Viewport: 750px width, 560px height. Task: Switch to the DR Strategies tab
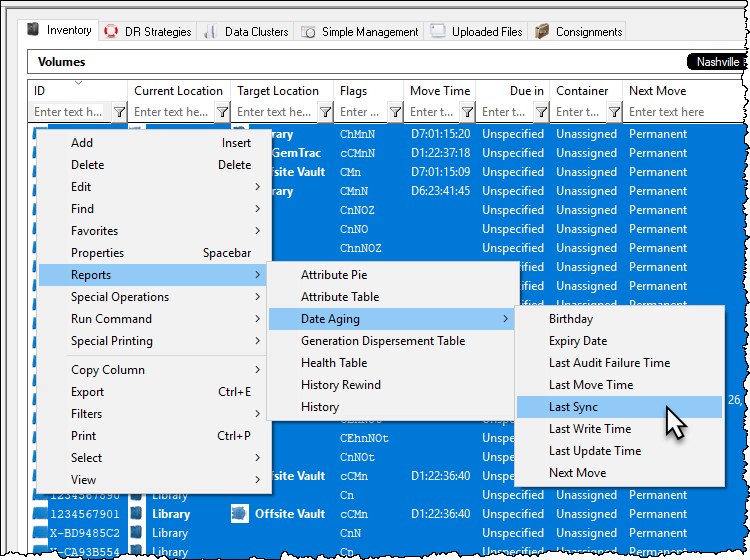pos(148,32)
